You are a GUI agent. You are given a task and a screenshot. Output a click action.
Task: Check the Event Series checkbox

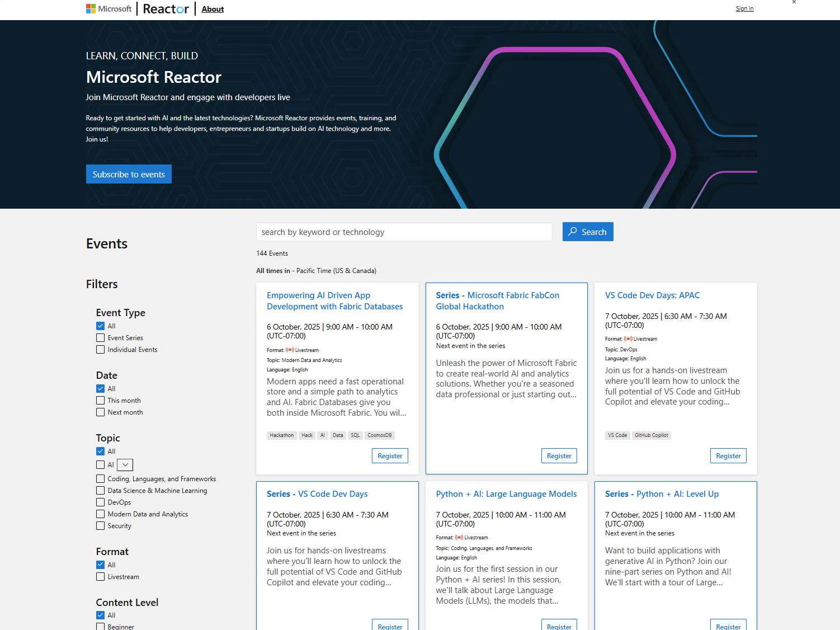(101, 338)
